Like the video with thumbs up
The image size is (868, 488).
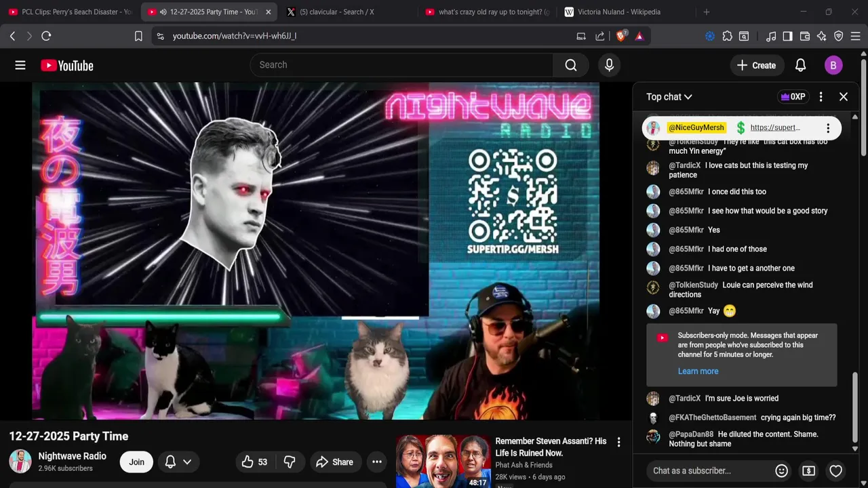255,462
